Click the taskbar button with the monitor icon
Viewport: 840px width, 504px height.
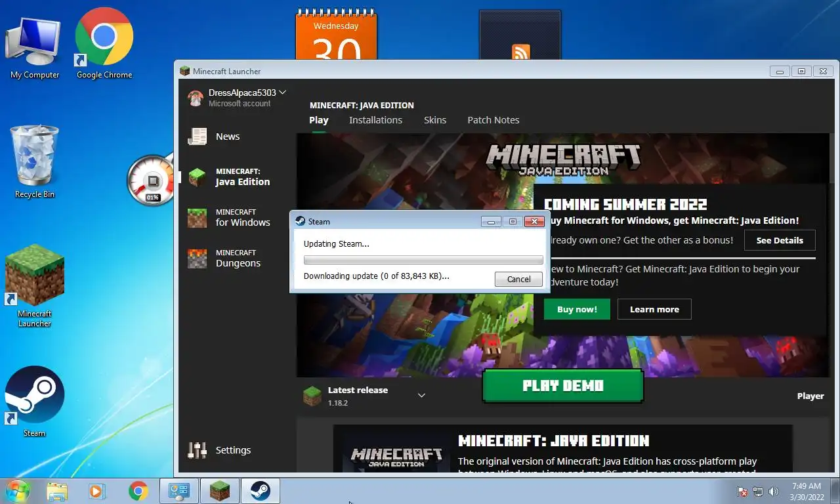179,492
